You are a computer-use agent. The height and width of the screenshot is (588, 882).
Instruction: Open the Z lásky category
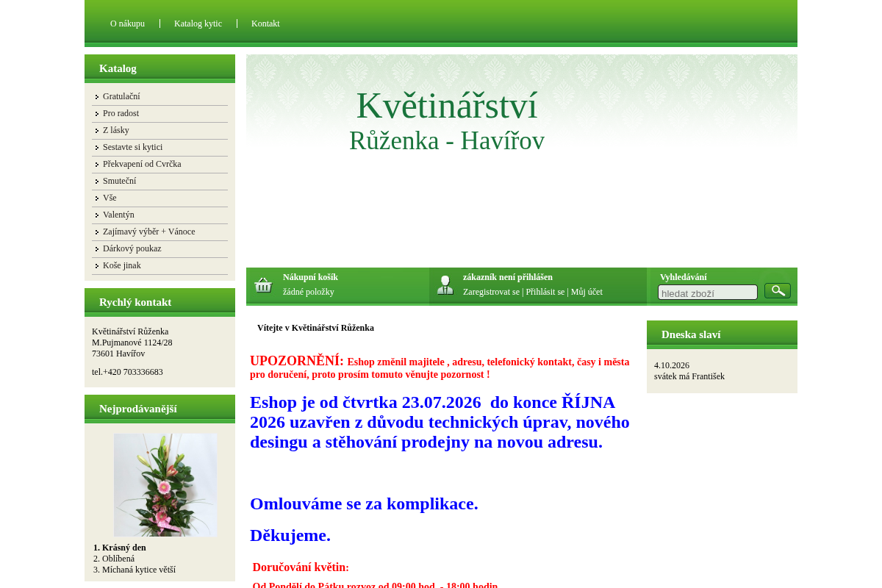pos(116,130)
